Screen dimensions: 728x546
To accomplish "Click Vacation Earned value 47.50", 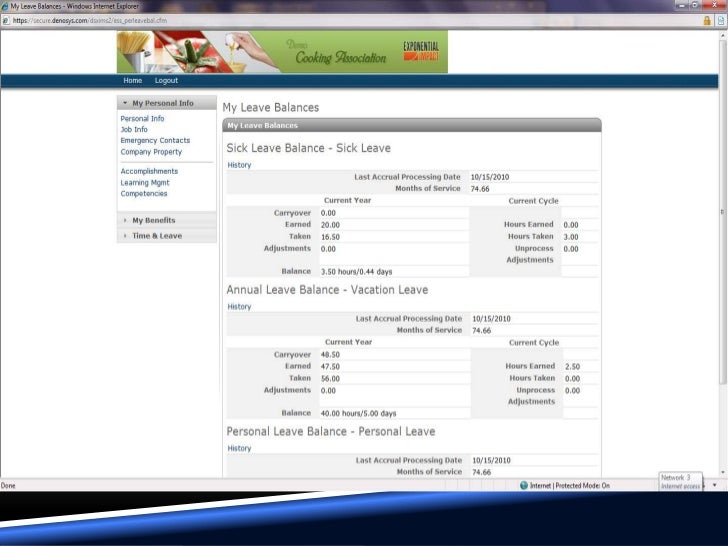I will [330, 366].
